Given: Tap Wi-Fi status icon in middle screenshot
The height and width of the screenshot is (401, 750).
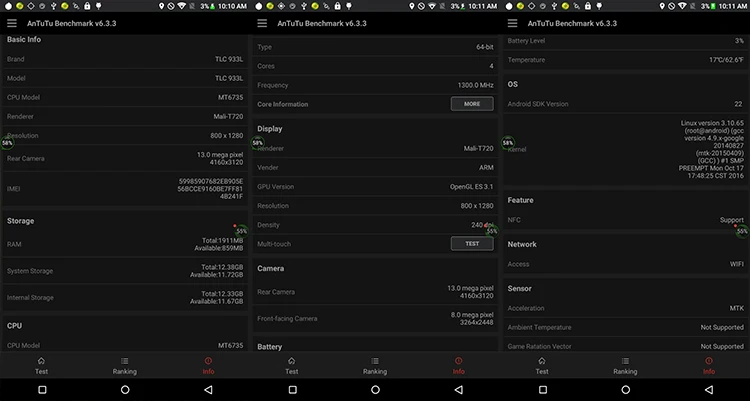Looking at the screenshot, I should (432, 6).
